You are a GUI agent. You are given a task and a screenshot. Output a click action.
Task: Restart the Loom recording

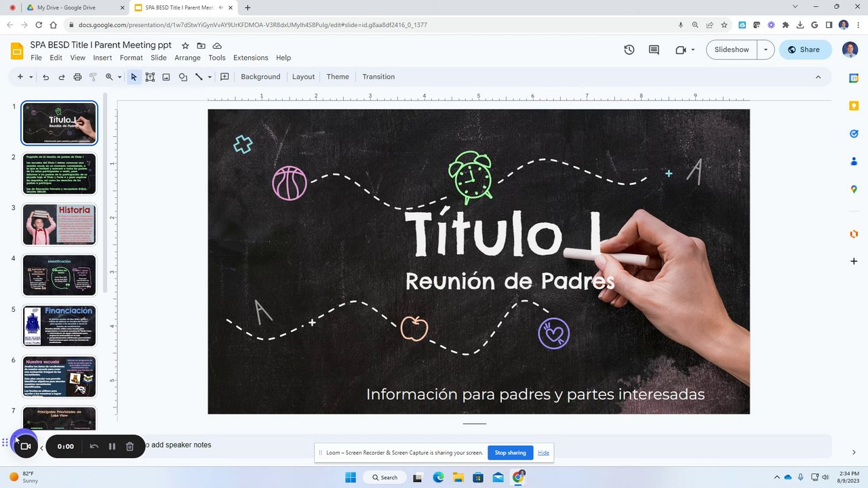click(94, 447)
